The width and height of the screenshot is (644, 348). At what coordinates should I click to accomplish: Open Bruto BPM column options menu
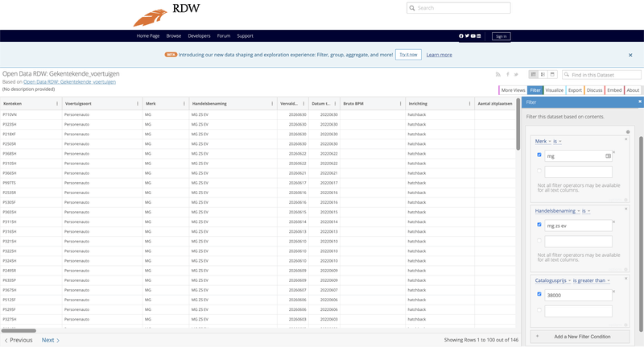coord(400,104)
